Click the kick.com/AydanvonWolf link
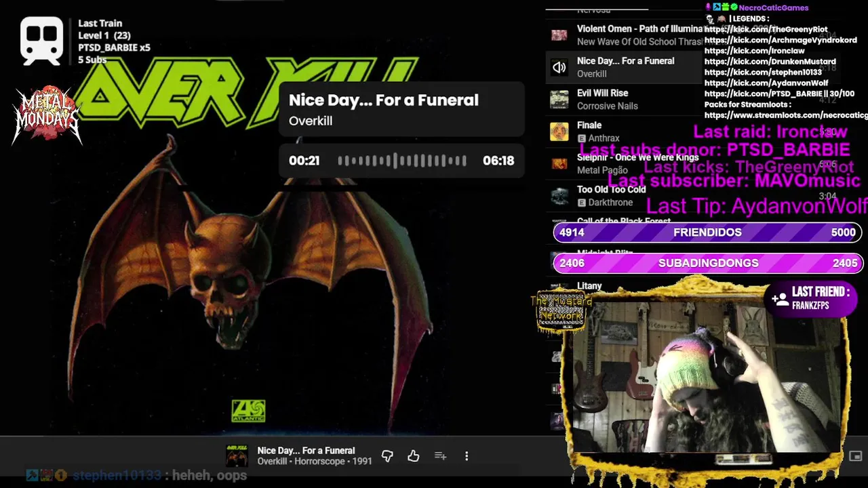The height and width of the screenshot is (488, 868). pos(766,83)
